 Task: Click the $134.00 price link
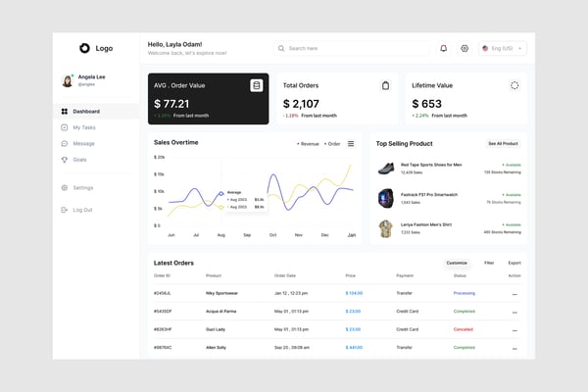click(354, 293)
